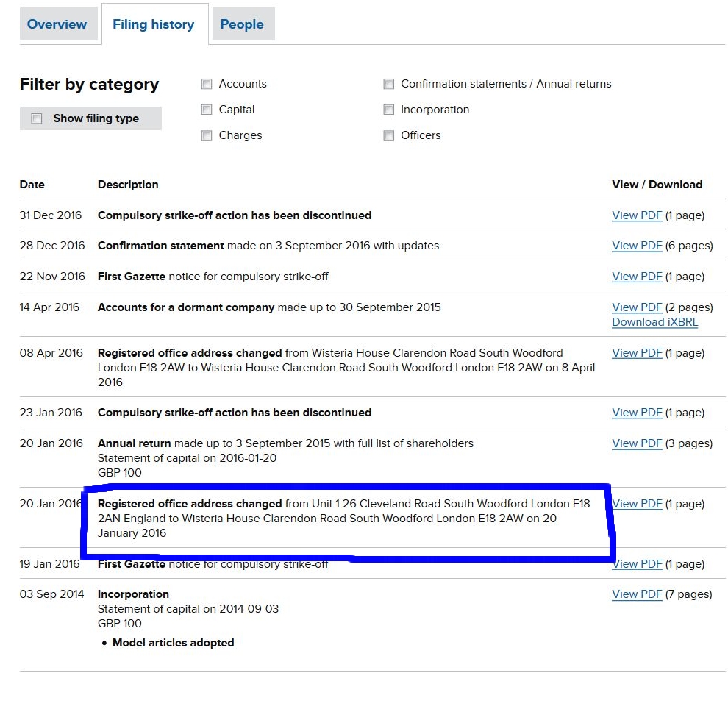Tick the Accounts category checkbox

coord(207,84)
